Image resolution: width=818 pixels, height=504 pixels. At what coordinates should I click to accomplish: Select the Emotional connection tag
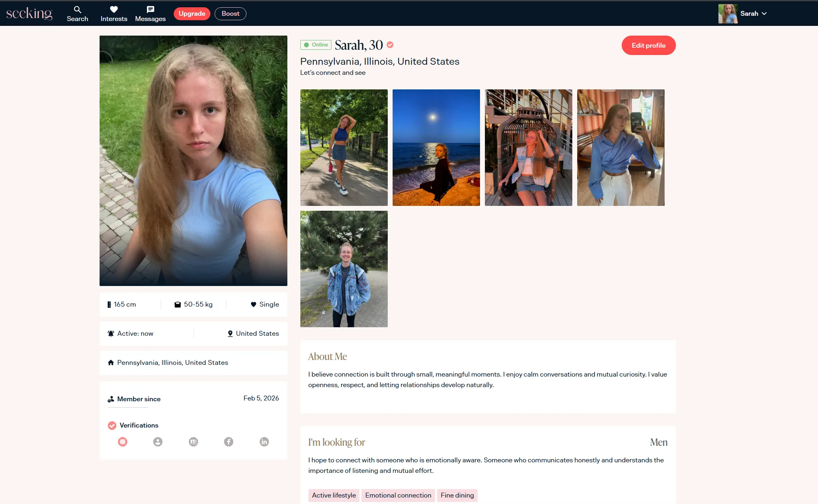coord(398,495)
